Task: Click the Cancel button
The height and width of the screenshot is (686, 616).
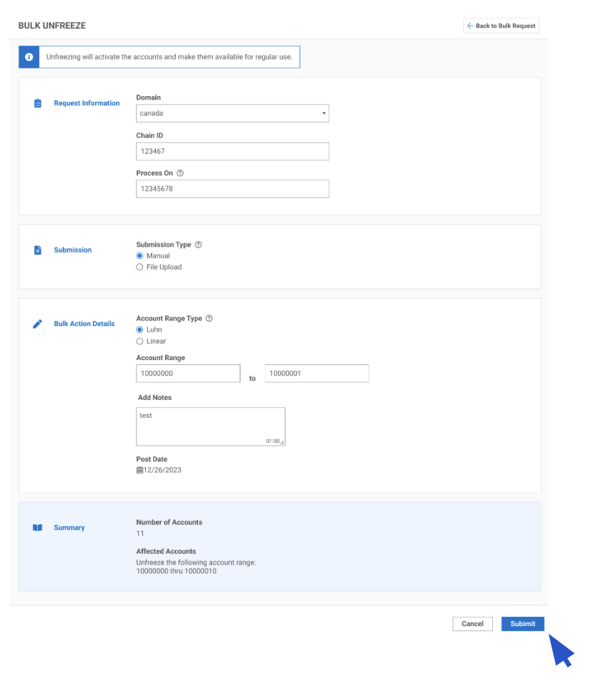Action: (472, 624)
